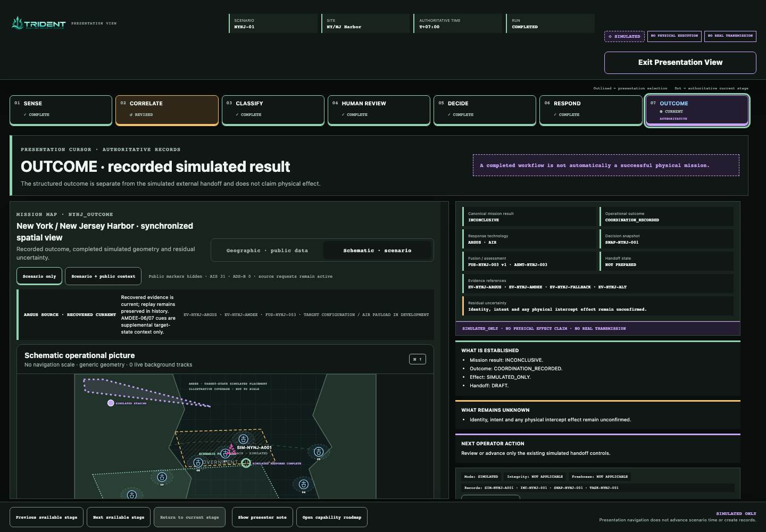
Task: Click Handoff state NOT PREPARED card
Action: point(667,261)
